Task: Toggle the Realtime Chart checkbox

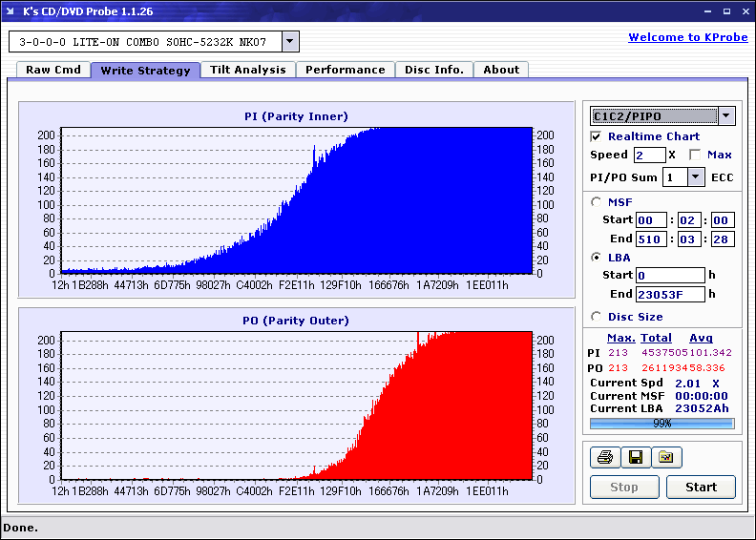Action: (596, 136)
